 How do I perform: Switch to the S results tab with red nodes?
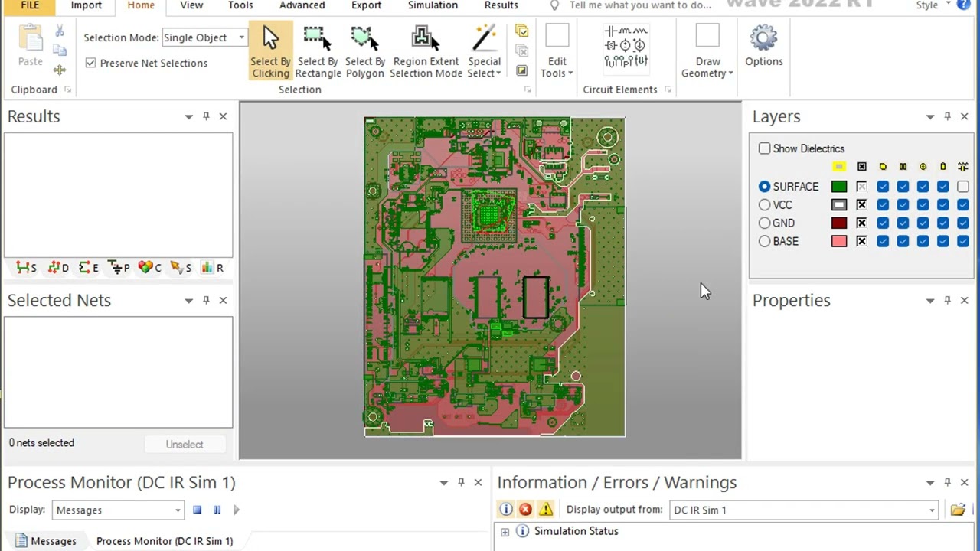(x=26, y=267)
